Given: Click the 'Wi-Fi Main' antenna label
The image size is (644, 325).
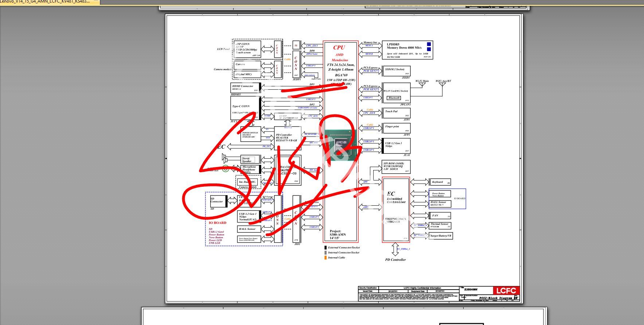Looking at the screenshot, I should (x=422, y=81).
